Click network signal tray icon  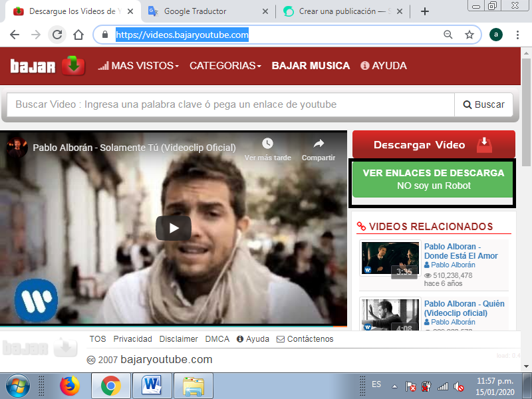tap(443, 386)
